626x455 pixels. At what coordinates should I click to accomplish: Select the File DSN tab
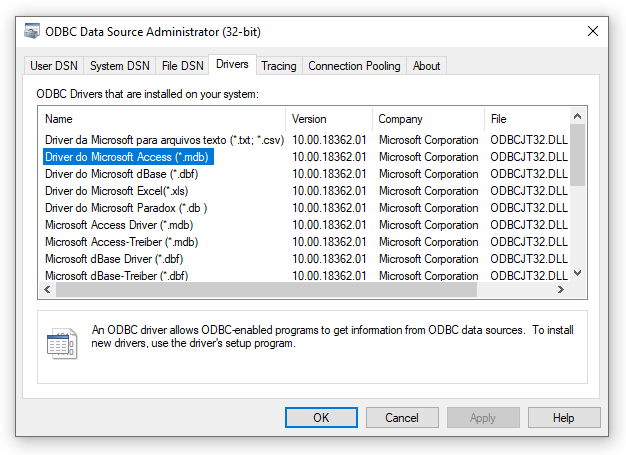(182, 66)
